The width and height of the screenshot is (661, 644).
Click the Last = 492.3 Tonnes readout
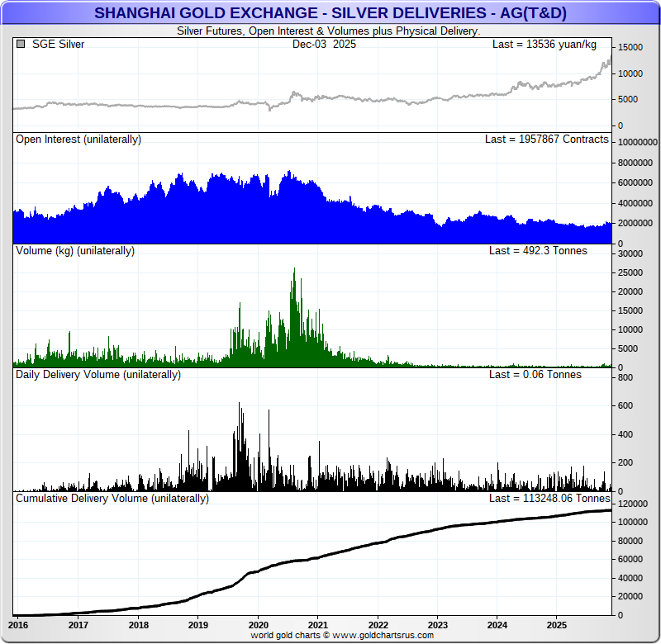538,250
